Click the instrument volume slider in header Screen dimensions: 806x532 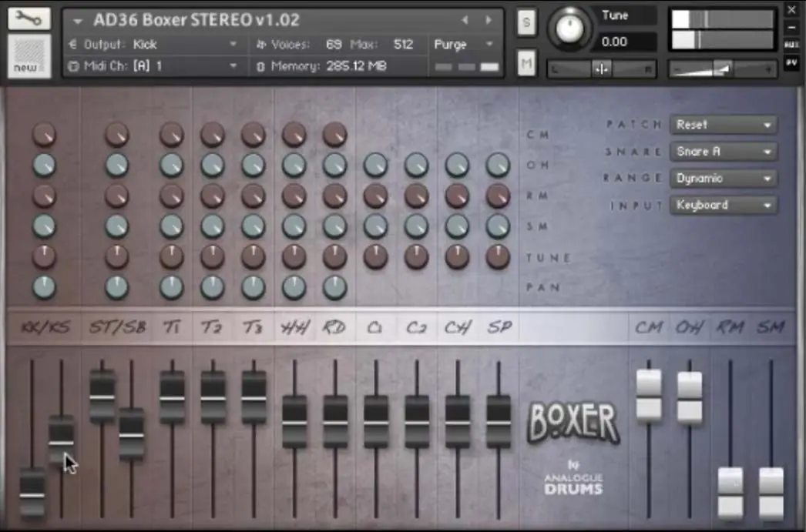(x=722, y=69)
